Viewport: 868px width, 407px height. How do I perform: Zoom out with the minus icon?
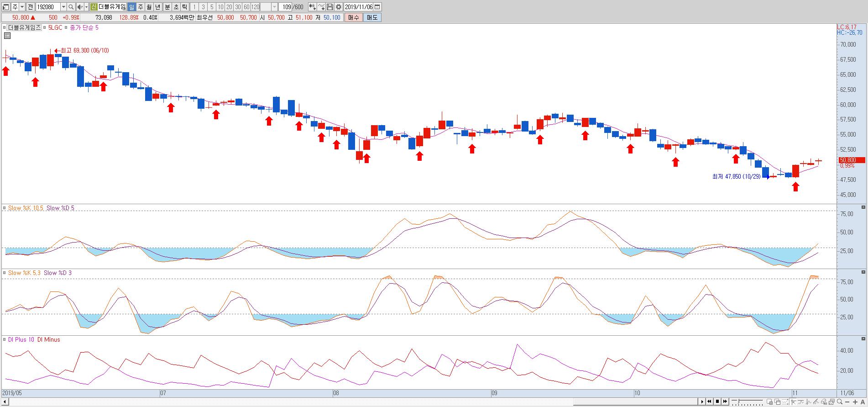(x=847, y=402)
